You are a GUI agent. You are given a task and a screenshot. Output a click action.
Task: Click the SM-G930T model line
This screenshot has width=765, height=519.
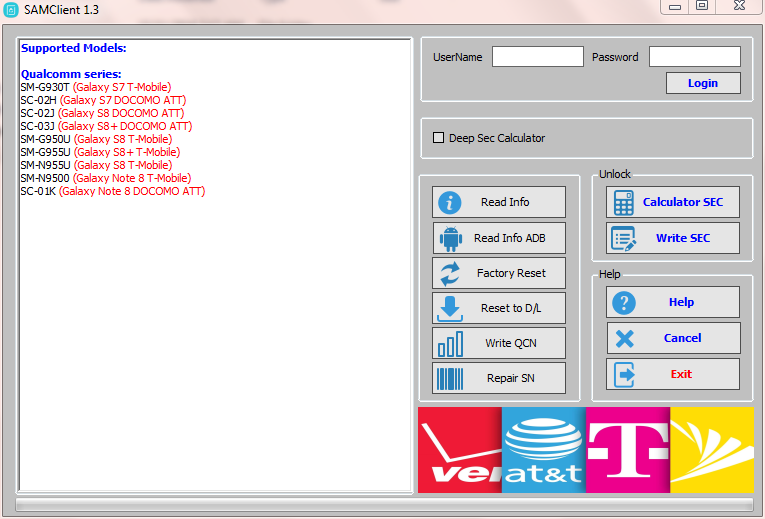coord(96,87)
